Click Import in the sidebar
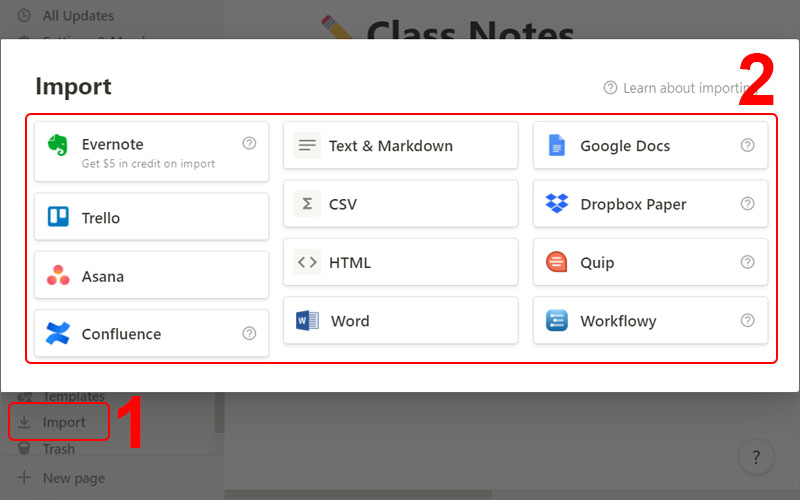Viewport: 800px width, 500px height. click(63, 423)
